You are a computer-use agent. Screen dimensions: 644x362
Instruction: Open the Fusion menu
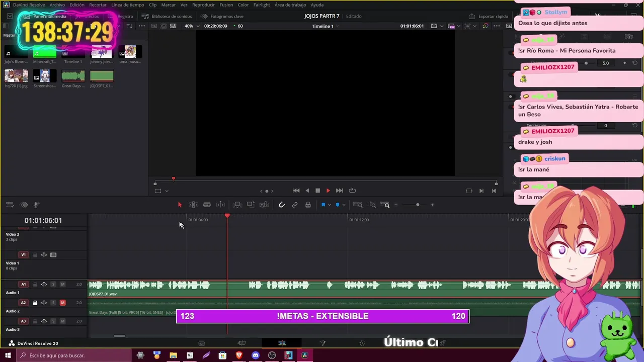226,5
